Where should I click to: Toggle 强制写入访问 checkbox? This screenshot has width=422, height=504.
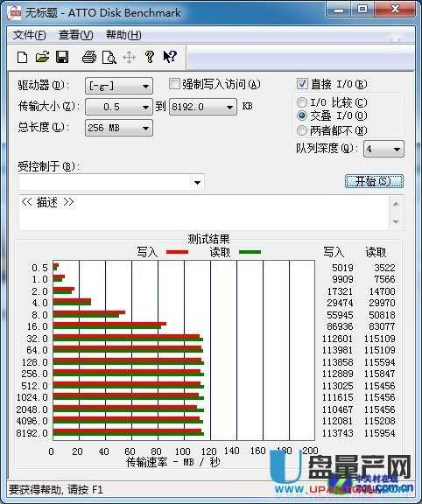point(174,84)
